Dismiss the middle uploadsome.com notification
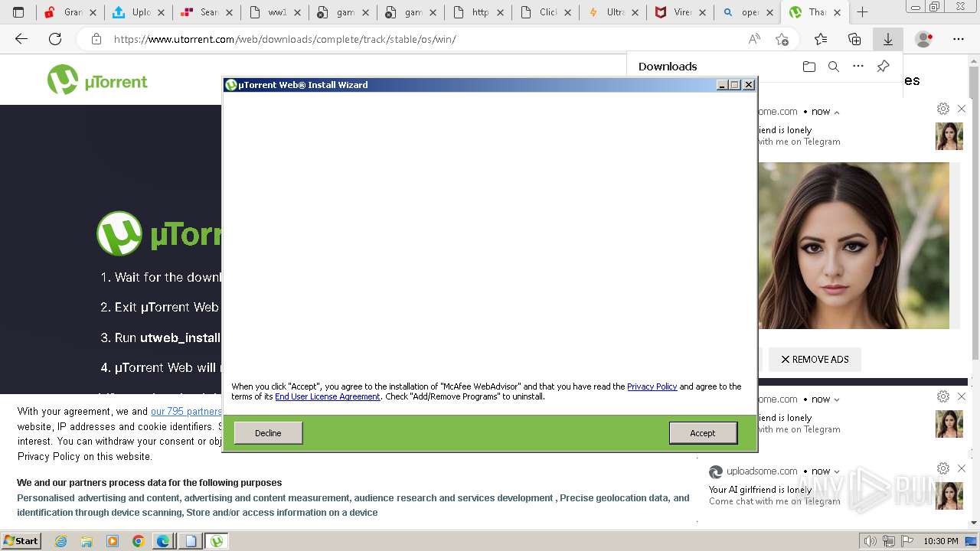Image resolution: width=980 pixels, height=551 pixels. [x=962, y=396]
